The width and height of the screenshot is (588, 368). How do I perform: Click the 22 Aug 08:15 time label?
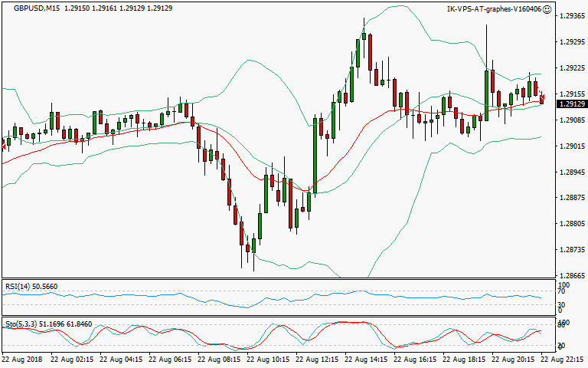pyautogui.click(x=219, y=360)
